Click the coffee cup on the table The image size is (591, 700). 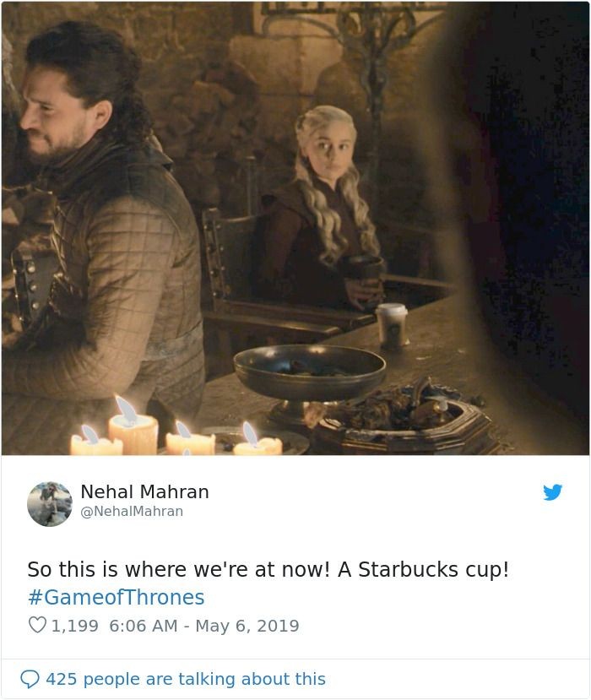coord(392,325)
